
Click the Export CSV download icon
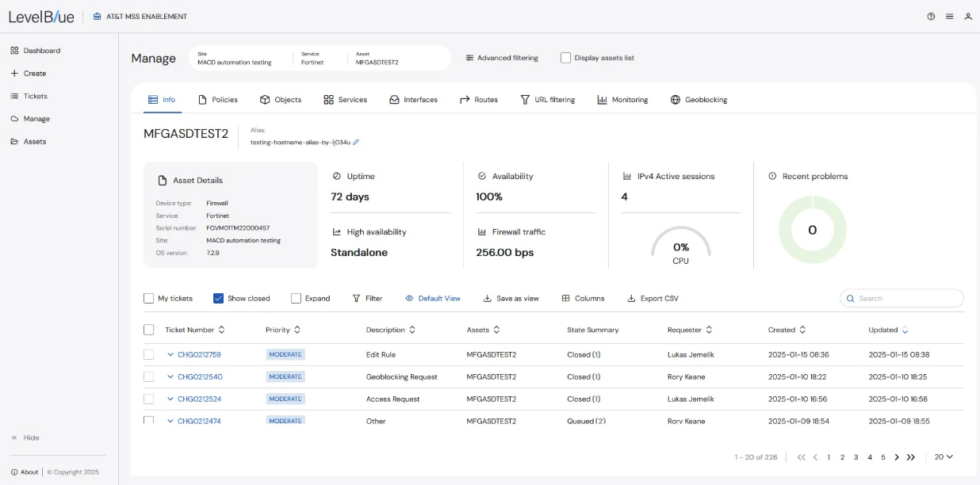tap(632, 299)
